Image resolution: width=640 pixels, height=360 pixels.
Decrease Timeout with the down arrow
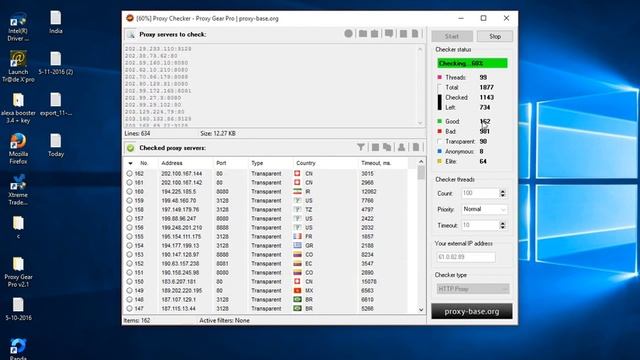coord(502,227)
